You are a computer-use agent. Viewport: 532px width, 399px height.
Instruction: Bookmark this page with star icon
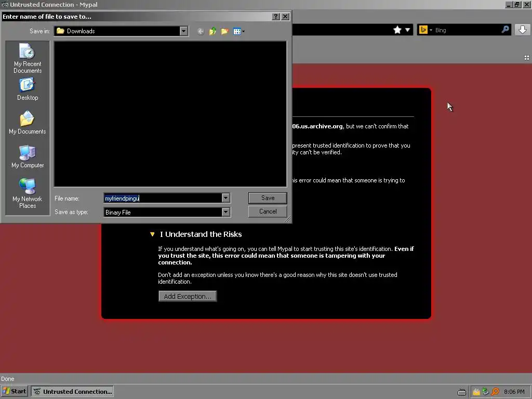397,30
